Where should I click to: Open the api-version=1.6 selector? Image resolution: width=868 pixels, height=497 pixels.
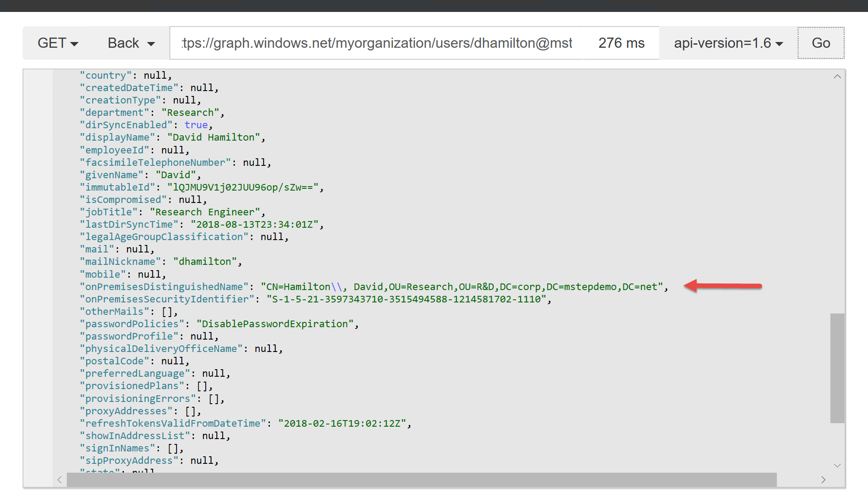[728, 43]
